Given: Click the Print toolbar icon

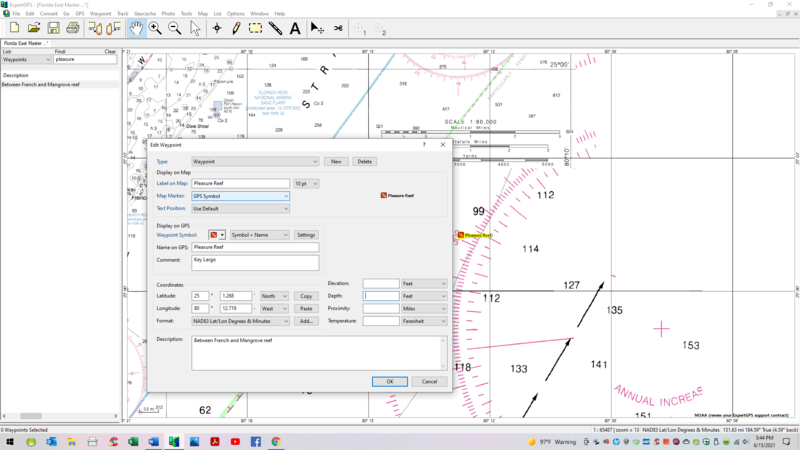Looking at the screenshot, I should (73, 29).
